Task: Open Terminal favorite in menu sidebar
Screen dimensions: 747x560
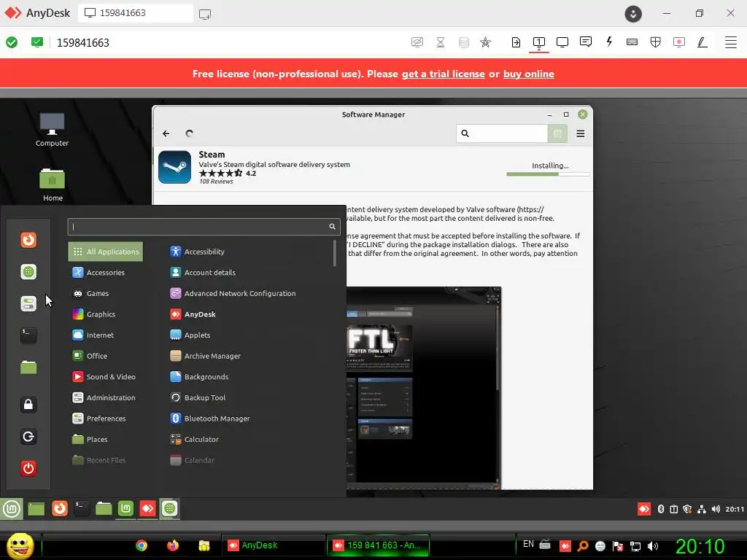Action: click(28, 335)
